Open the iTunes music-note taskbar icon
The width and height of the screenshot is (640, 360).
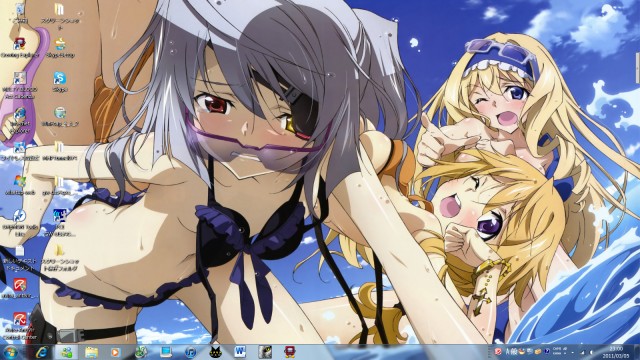(x=190, y=352)
